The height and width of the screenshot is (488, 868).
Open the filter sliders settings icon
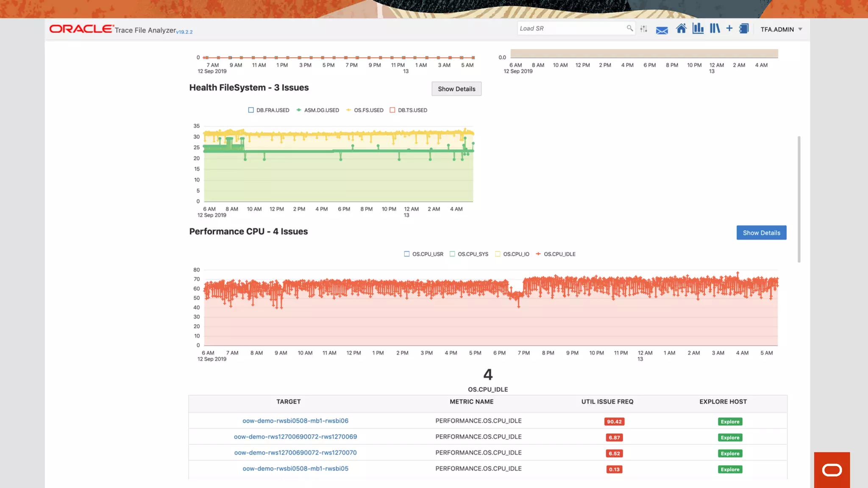click(644, 29)
